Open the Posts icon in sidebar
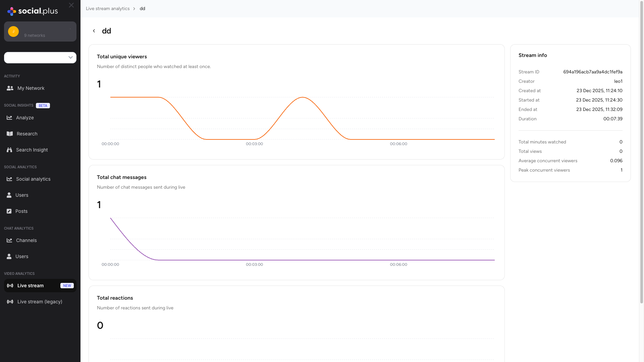The image size is (644, 362). click(x=9, y=211)
